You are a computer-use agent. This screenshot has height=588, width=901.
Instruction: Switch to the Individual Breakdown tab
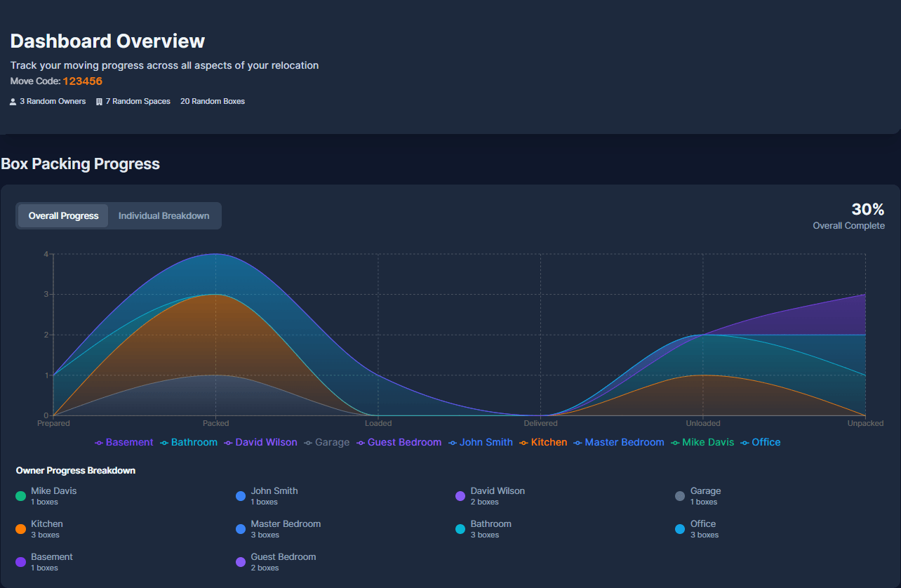[x=163, y=215]
